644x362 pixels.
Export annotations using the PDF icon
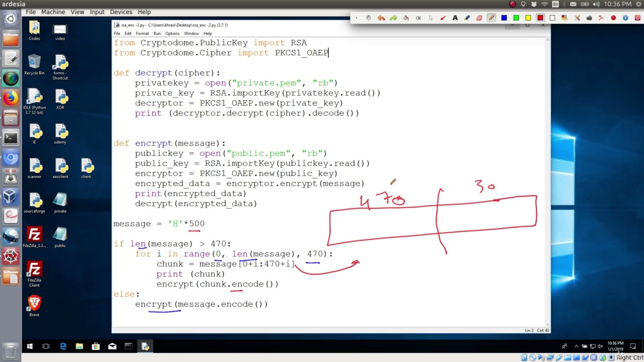point(601,18)
